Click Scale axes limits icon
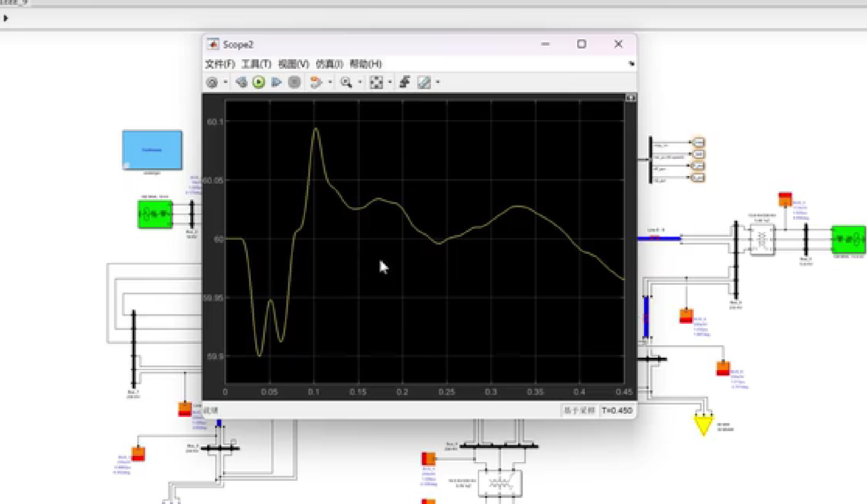Screen dimensions: 867x504 point(376,82)
